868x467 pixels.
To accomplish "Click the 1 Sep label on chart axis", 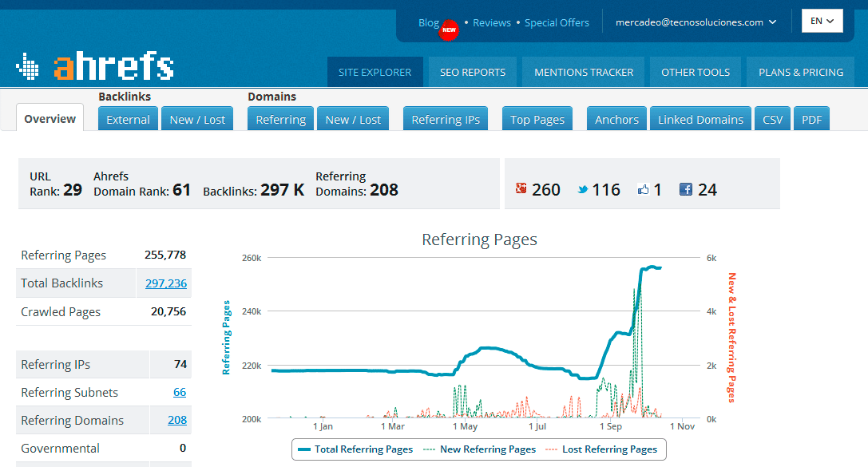I will pos(611,426).
